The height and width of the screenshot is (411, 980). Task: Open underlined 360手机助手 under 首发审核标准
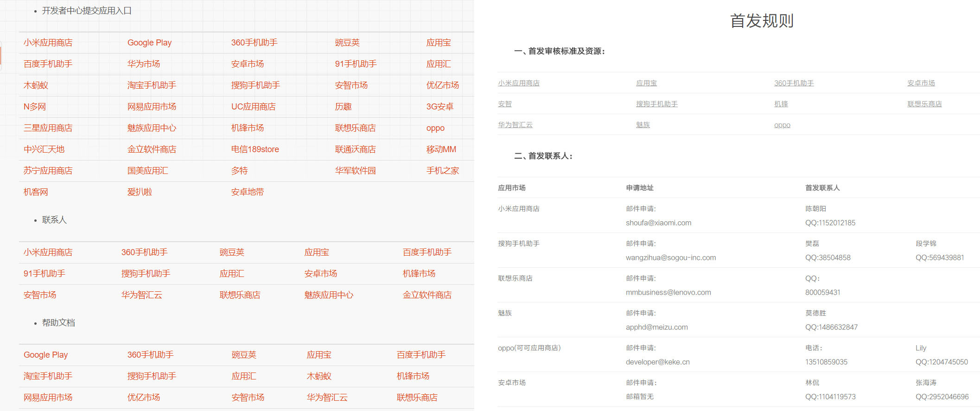[794, 83]
